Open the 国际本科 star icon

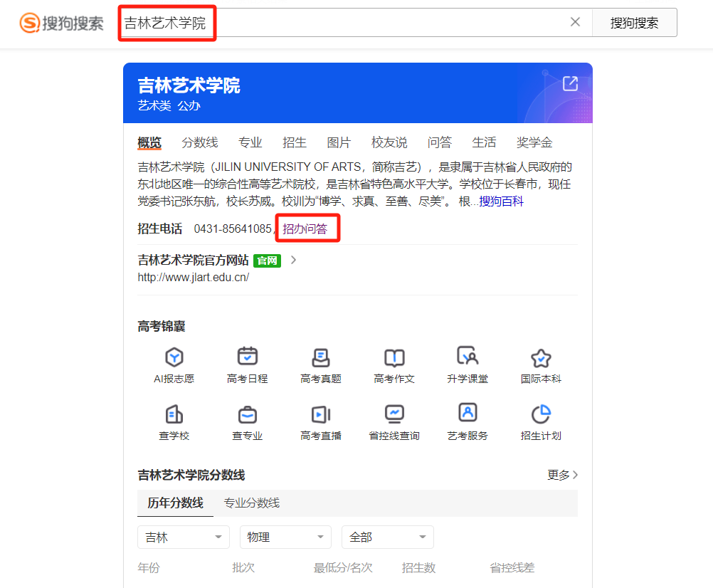541,358
